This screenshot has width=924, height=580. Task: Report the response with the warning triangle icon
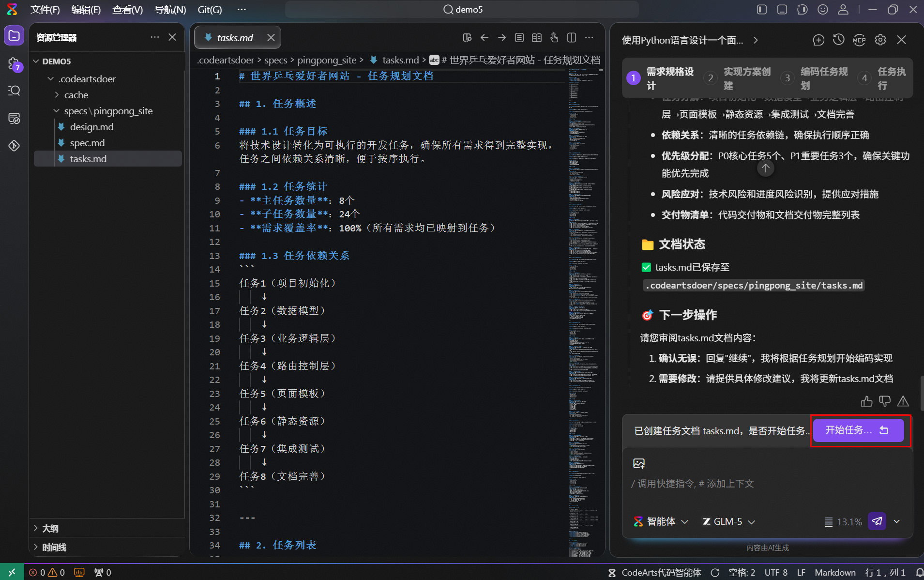point(903,401)
